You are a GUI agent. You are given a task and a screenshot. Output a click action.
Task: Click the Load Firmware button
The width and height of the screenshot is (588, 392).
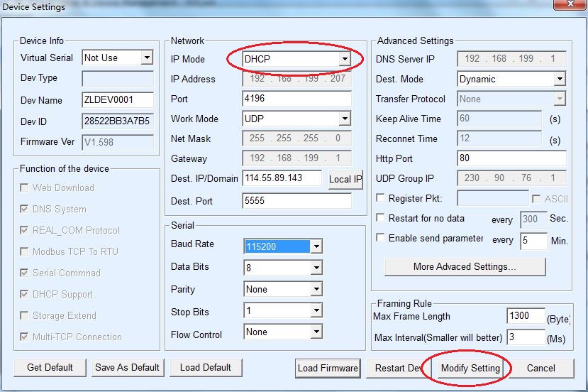pos(328,368)
